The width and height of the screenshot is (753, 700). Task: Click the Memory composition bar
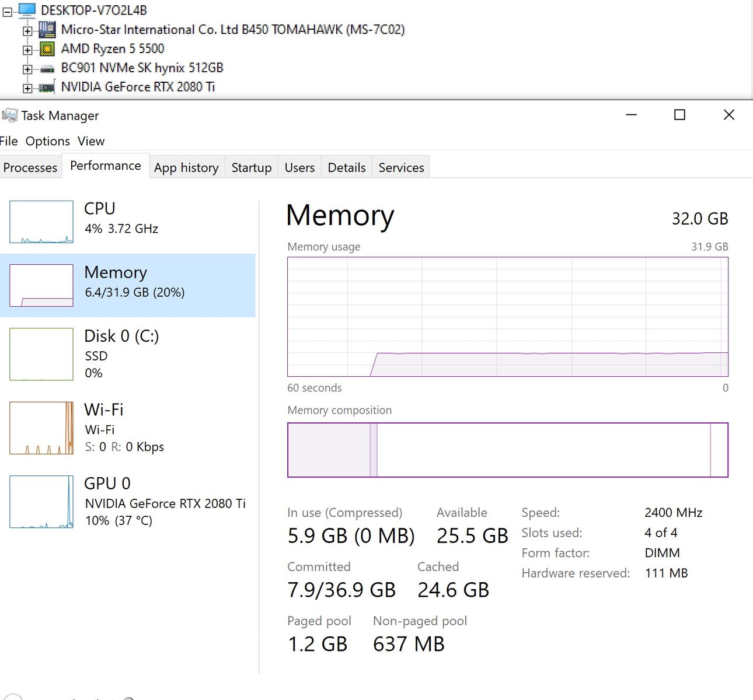click(508, 450)
